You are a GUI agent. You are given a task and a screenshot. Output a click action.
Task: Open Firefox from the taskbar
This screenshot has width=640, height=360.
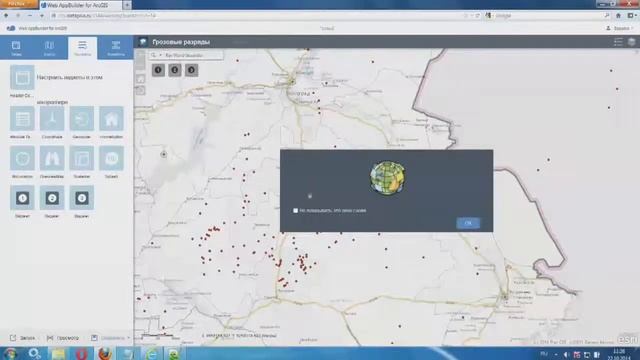[105, 353]
